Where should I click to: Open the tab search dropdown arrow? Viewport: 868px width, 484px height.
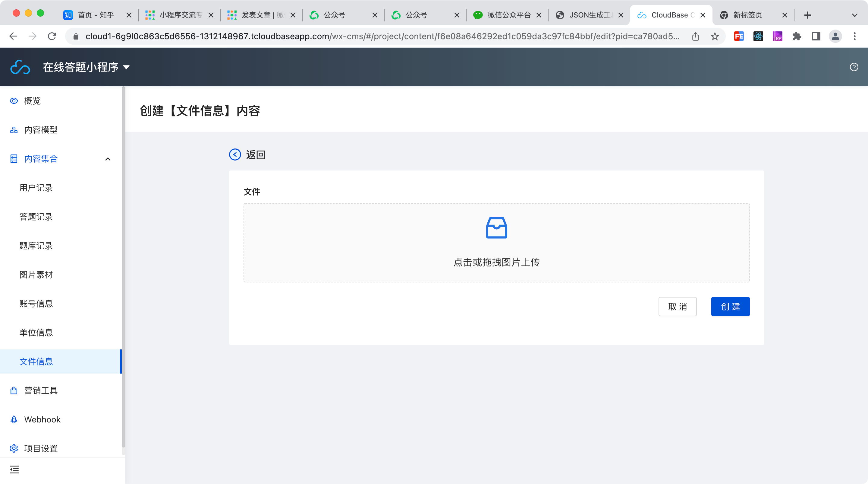[x=854, y=15]
